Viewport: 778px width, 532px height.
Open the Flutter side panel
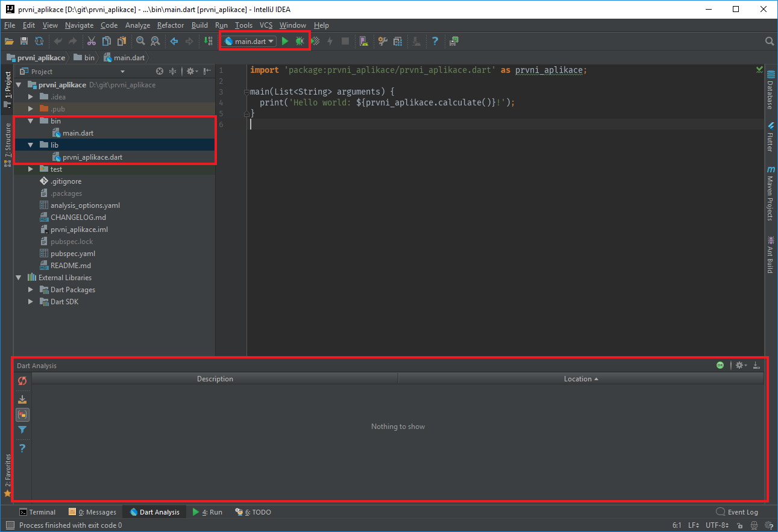tap(770, 136)
